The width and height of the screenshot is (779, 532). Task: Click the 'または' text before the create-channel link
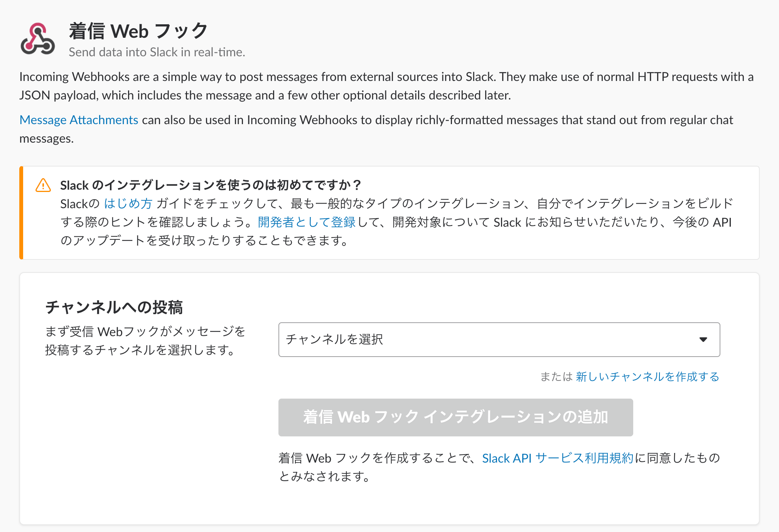coord(556,377)
